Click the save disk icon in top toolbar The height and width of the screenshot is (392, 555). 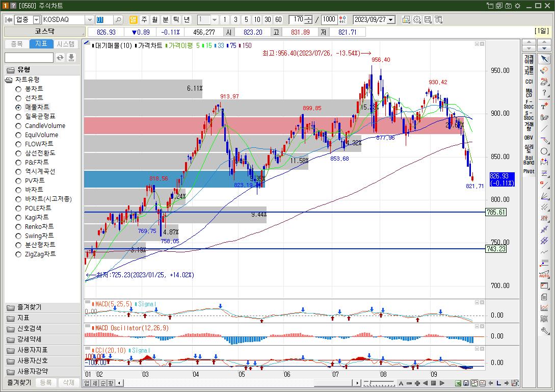pyautogui.click(x=428, y=19)
